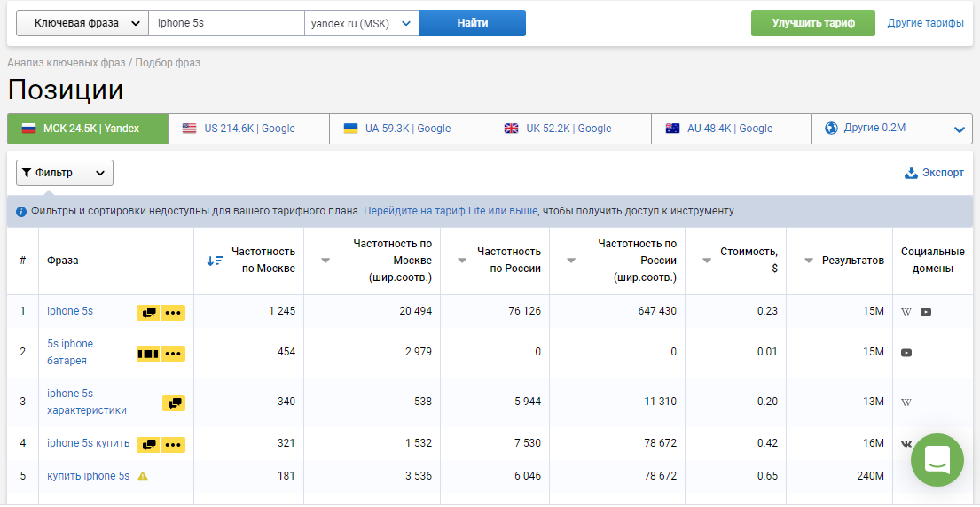980x507 pixels.
Task: Open three-dots menu for iphone 5s купить
Action: coord(173,445)
